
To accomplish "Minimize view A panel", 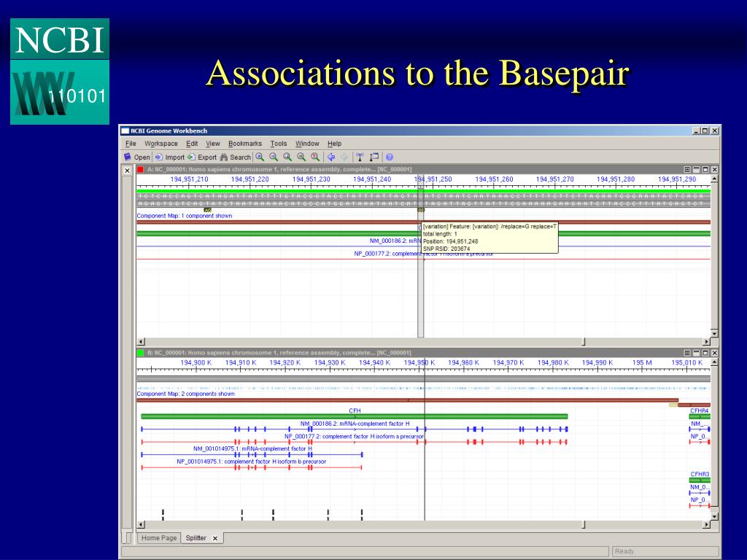I will (x=696, y=169).
